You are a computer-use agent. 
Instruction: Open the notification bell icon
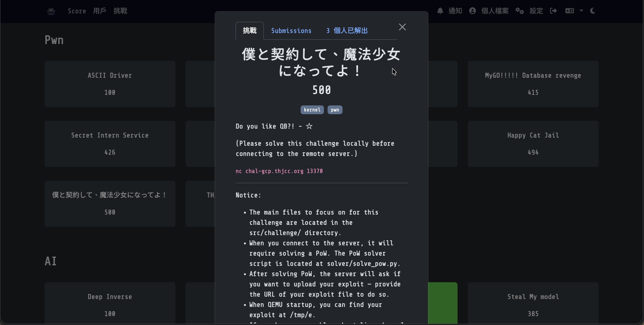[x=440, y=11]
